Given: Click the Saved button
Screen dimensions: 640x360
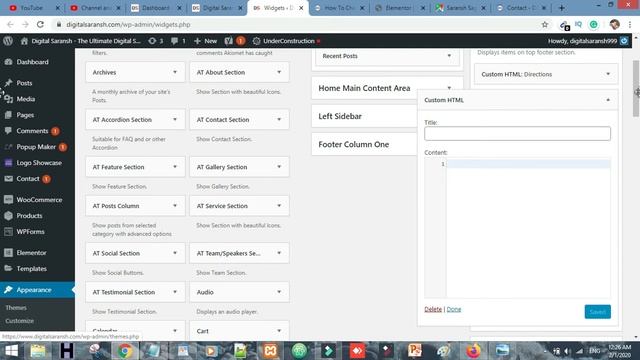Looking at the screenshot, I should (x=598, y=312).
